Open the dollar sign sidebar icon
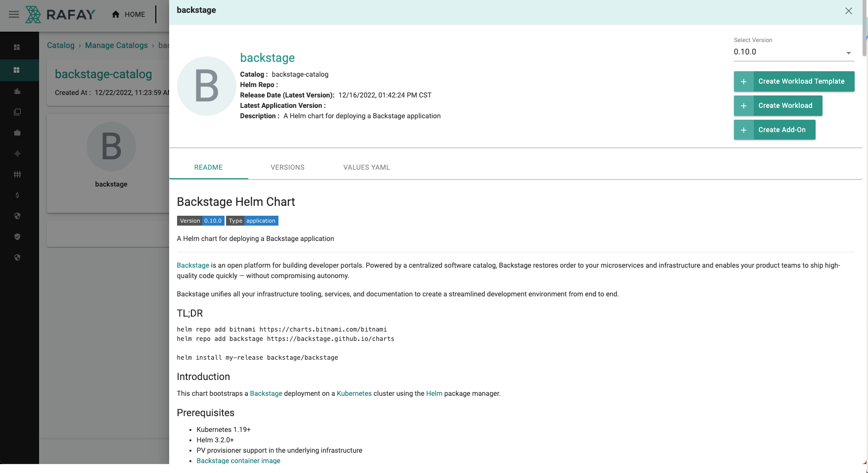Image resolution: width=868 pixels, height=473 pixels. (17, 195)
